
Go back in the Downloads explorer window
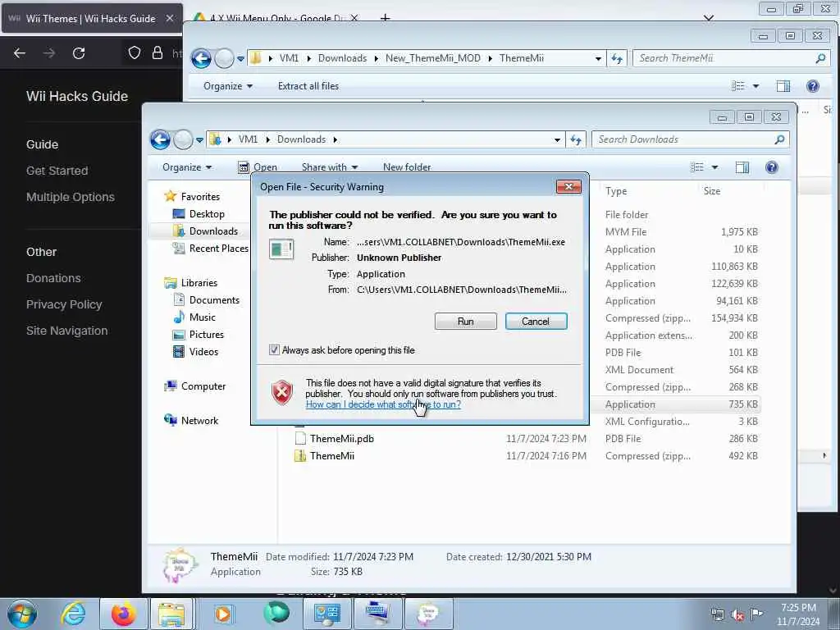pos(160,139)
